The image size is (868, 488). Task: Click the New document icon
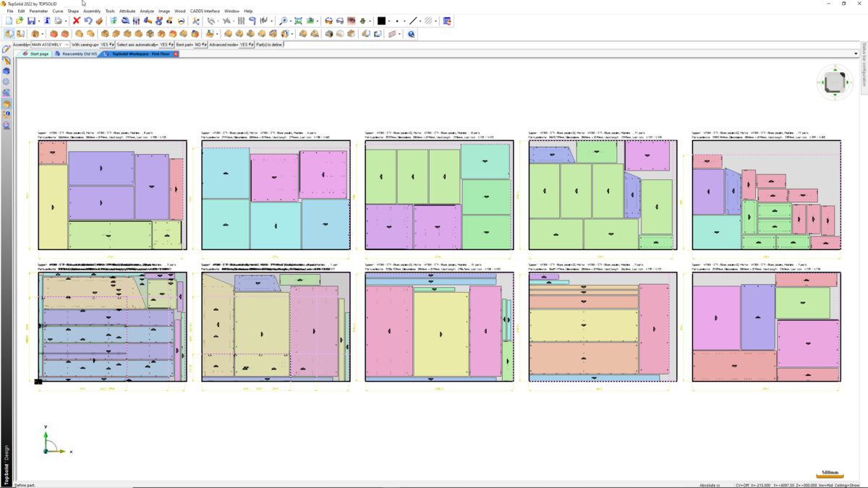pyautogui.click(x=8, y=21)
